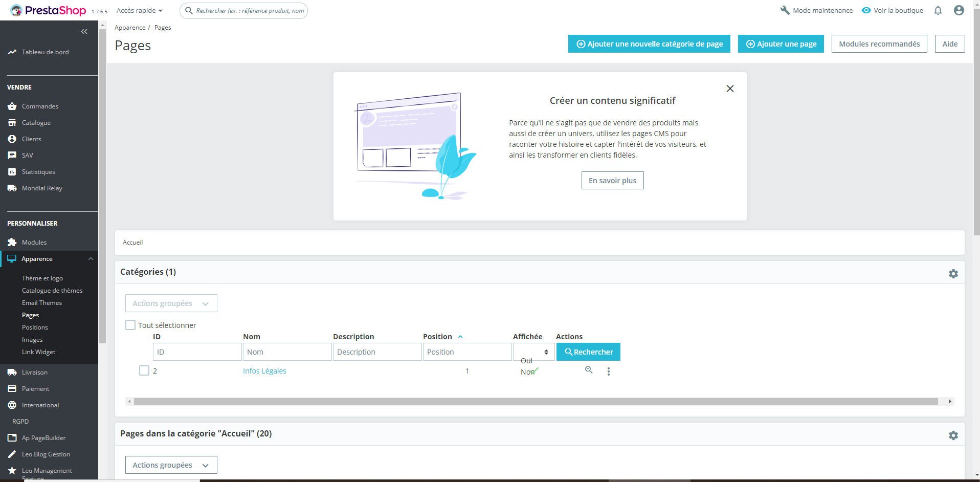Viewport: 980px width, 482px height.
Task: Click the categories table horizontal scrollbar
Action: click(x=536, y=402)
